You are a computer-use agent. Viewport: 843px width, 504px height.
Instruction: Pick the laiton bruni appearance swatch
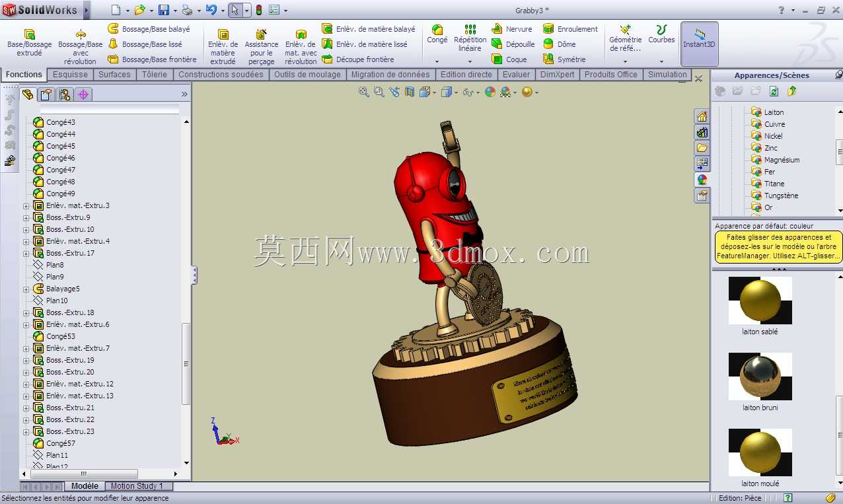click(760, 377)
